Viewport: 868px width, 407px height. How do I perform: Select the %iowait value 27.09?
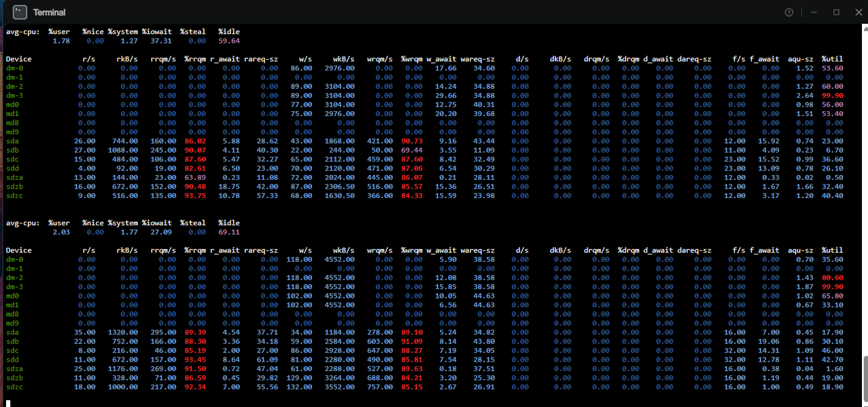[x=161, y=232]
